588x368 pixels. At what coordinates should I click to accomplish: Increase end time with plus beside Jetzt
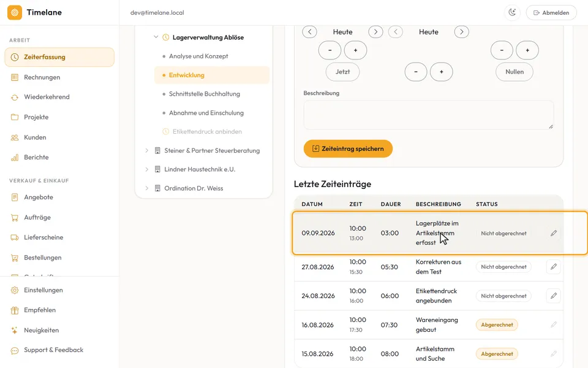[442, 72]
